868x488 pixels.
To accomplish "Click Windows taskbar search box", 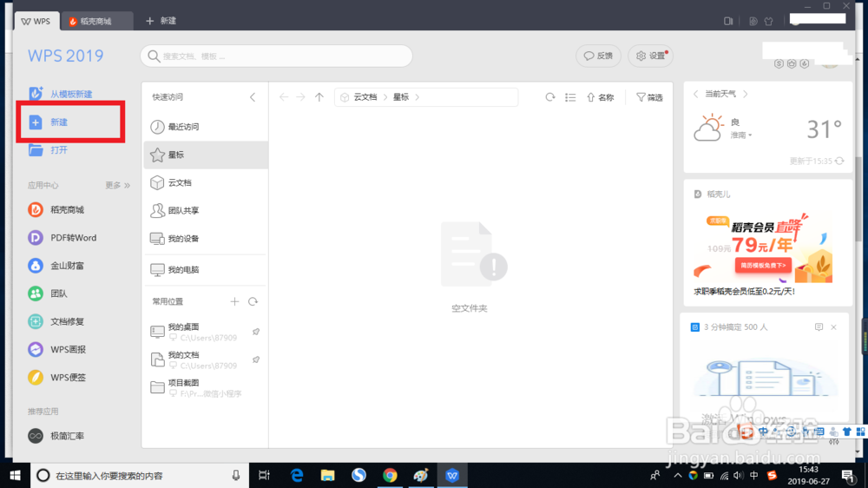I will point(140,475).
